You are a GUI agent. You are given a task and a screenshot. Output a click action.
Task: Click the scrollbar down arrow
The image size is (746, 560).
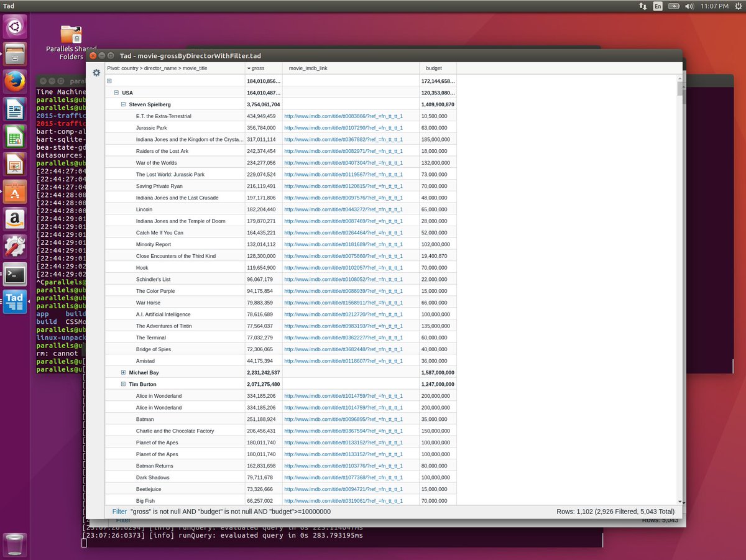click(x=680, y=502)
